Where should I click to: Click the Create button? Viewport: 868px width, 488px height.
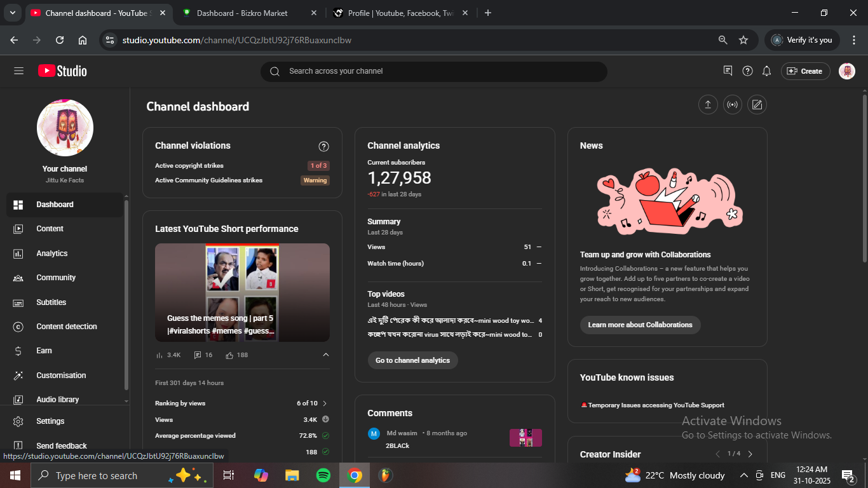(805, 71)
